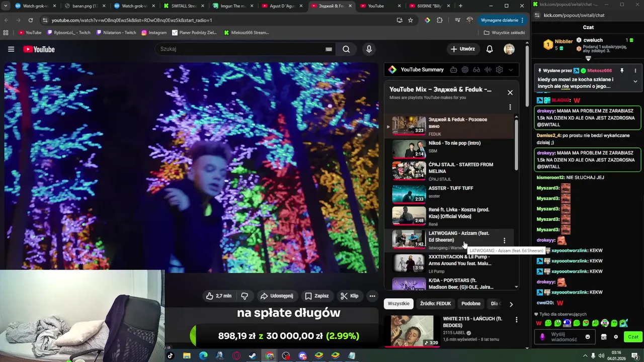Start voice search with the microphone
Screen dimensions: 644x362
pyautogui.click(x=369, y=49)
